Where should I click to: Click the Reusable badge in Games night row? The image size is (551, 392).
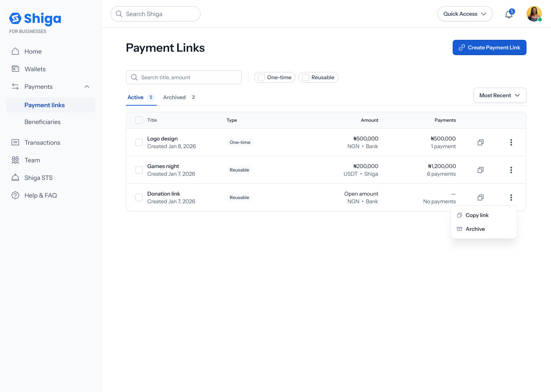239,170
